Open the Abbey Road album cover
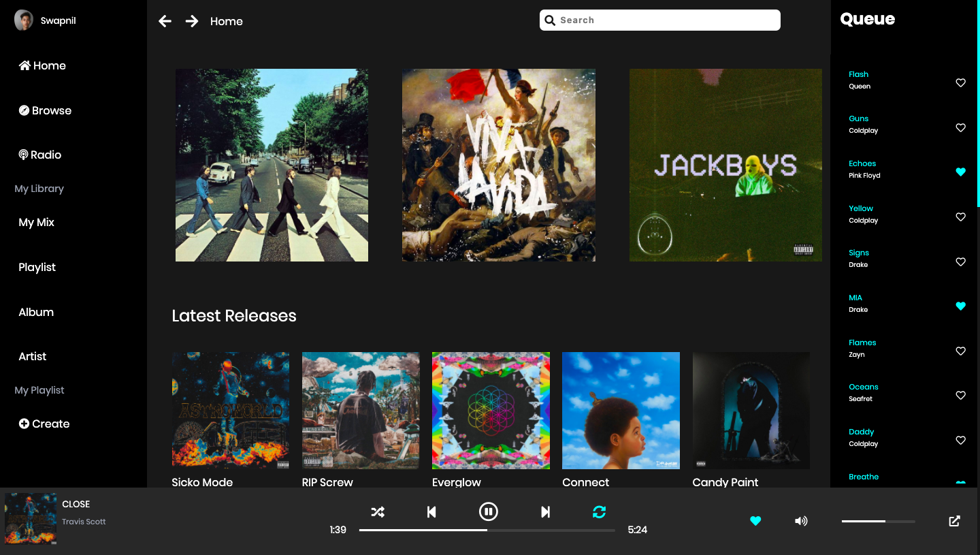This screenshot has height=555, width=980. click(x=272, y=165)
